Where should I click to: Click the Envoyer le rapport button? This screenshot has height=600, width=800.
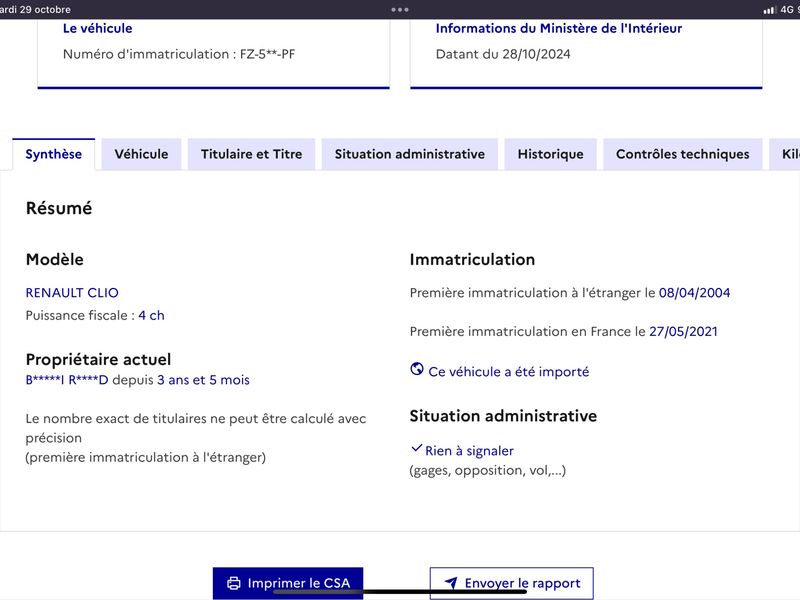512,583
